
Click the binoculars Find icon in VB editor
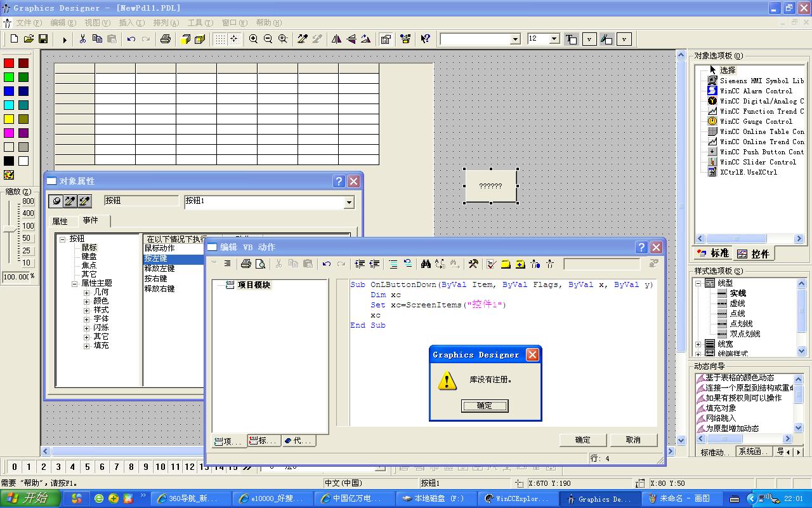pyautogui.click(x=426, y=264)
